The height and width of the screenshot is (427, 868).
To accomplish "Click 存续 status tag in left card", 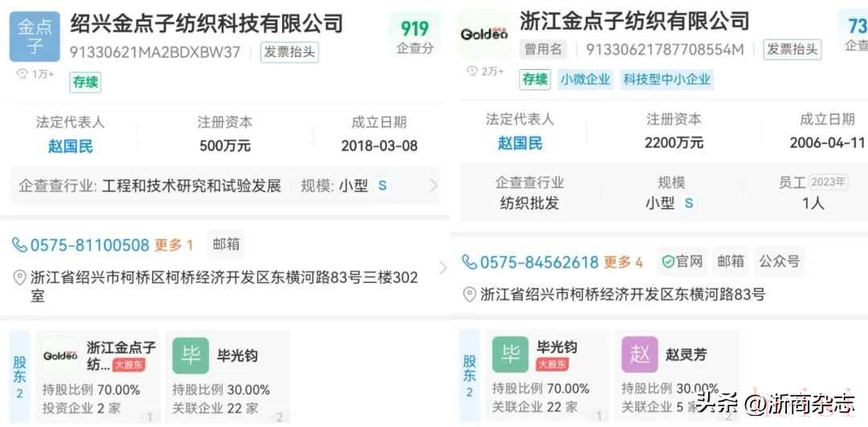I will tap(85, 83).
